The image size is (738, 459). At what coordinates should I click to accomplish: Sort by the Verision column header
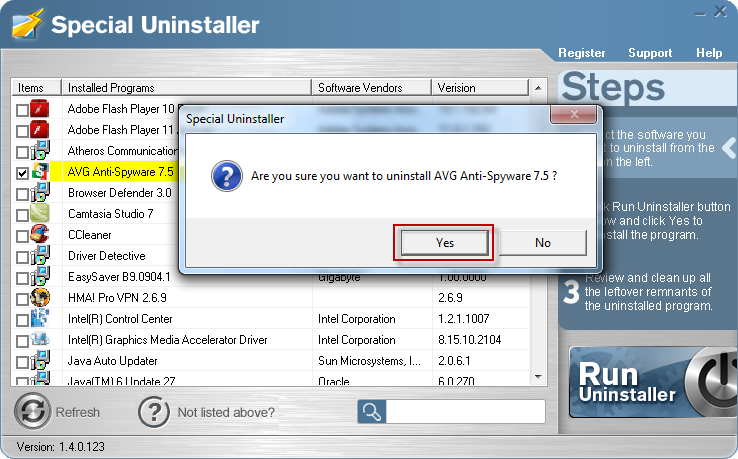coord(481,88)
